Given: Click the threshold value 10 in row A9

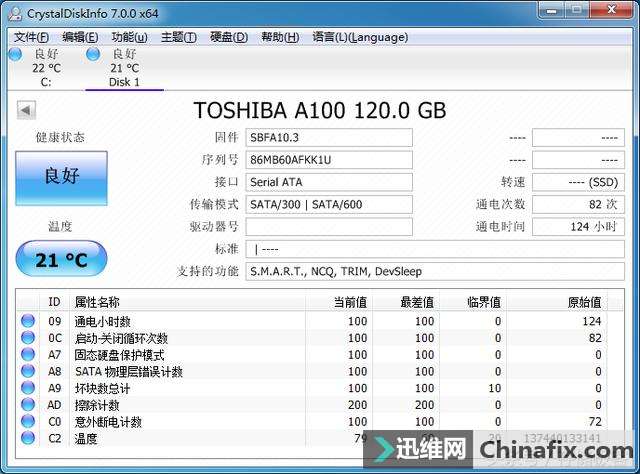Looking at the screenshot, I should click(494, 388).
